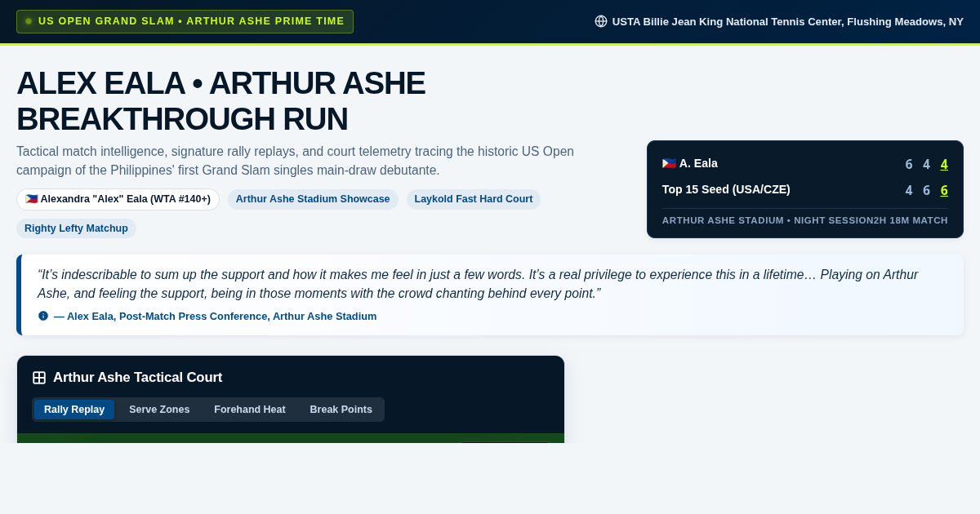Select the Righty Lefty Matchup tag
This screenshot has height=514, width=980.
click(76, 228)
